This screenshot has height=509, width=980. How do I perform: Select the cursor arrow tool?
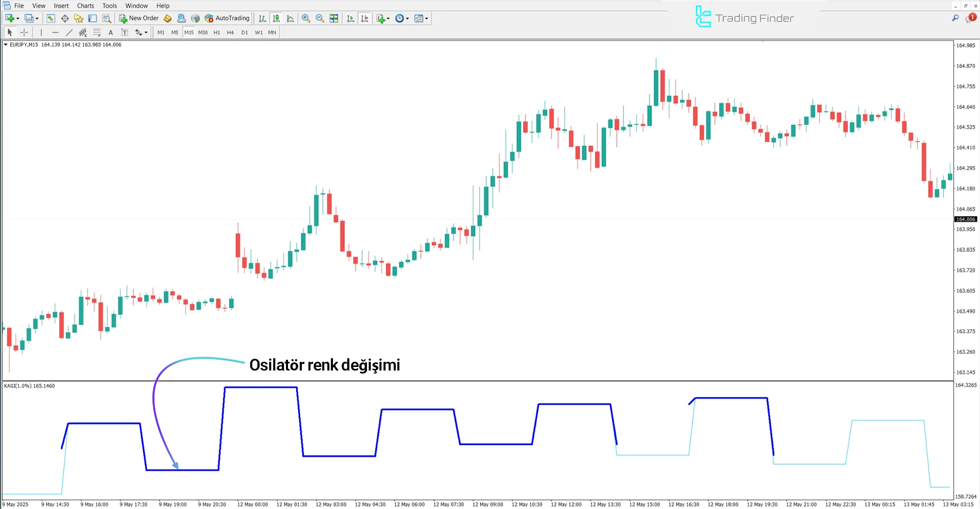(x=10, y=32)
